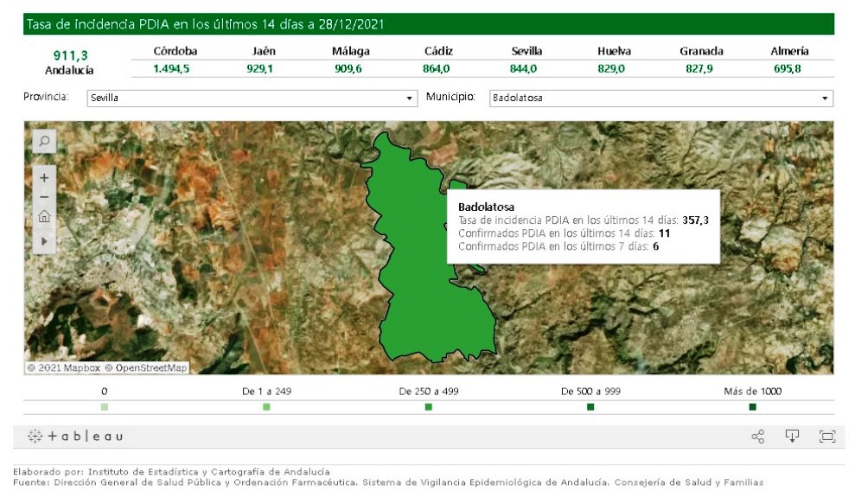Open the OpenStreetMap attribution link

146,368
